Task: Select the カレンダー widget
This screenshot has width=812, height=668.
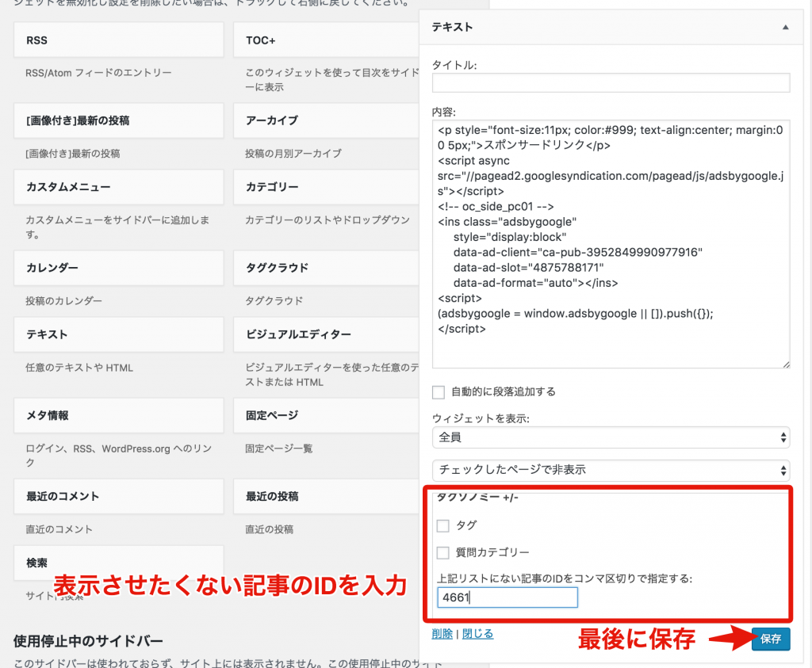Action: tap(119, 268)
